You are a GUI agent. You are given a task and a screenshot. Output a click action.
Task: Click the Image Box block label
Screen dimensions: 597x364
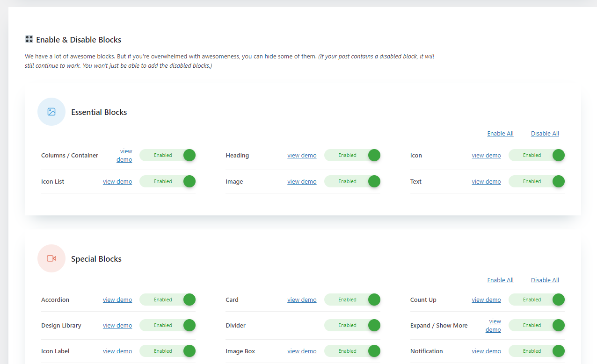point(240,351)
